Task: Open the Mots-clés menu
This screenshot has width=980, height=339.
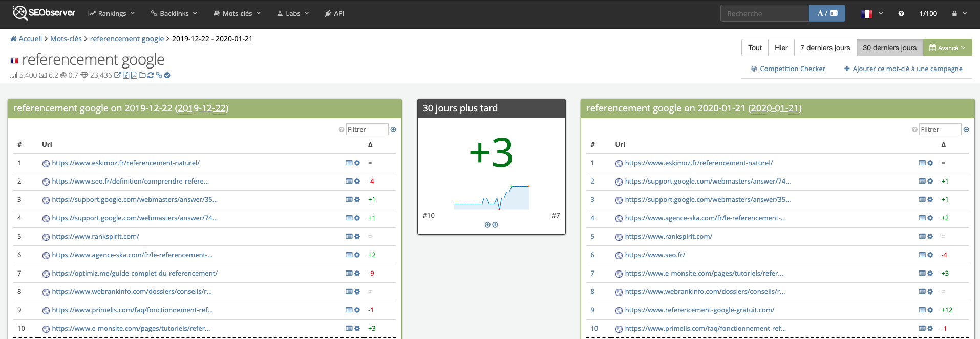Action: click(x=237, y=13)
